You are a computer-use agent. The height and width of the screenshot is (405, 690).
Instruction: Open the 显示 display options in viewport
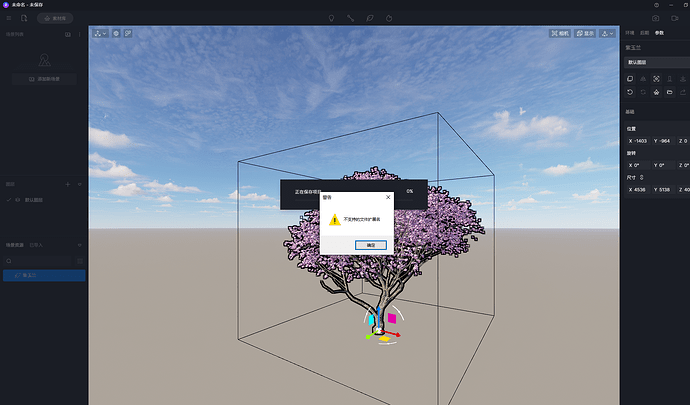(584, 33)
